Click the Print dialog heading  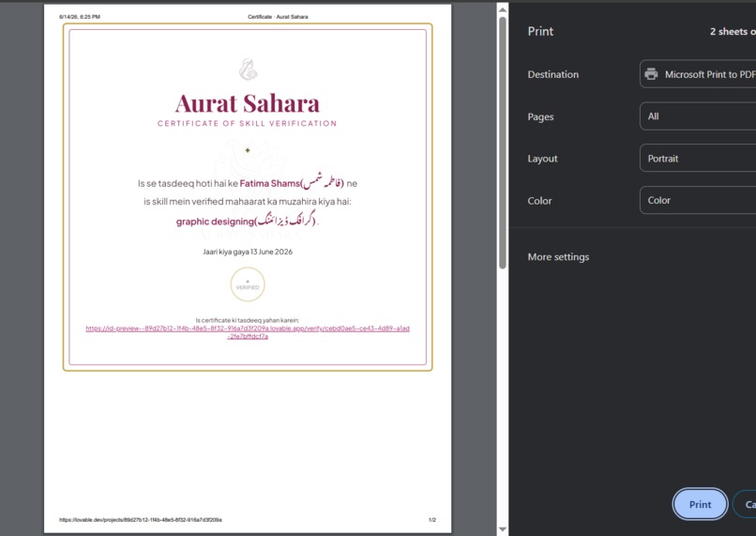(x=540, y=31)
